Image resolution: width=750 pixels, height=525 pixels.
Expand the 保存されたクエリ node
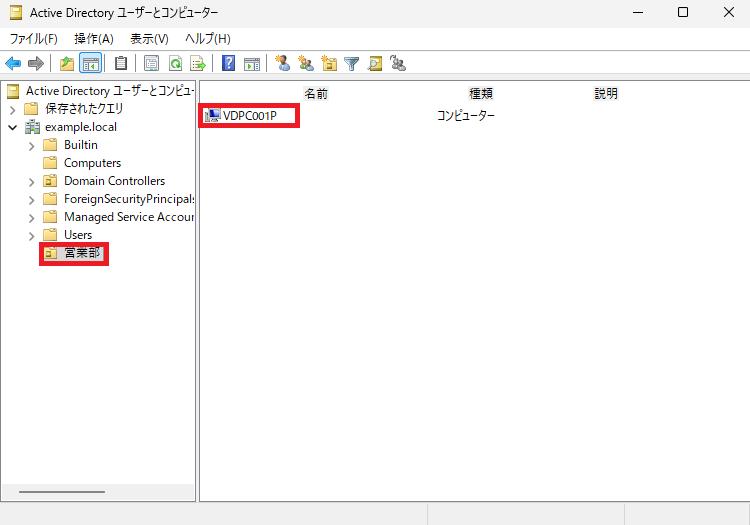tap(13, 110)
